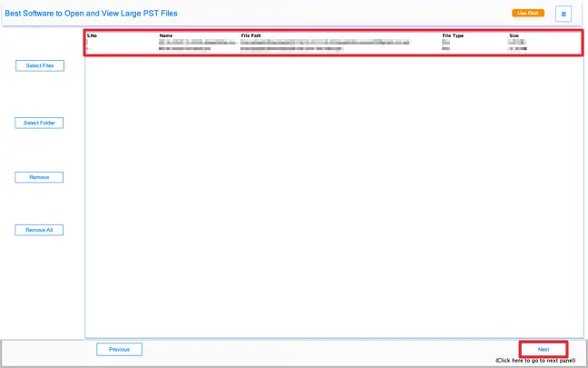Select the second file's name in list
Screen dimensions: 588x368
pos(184,48)
